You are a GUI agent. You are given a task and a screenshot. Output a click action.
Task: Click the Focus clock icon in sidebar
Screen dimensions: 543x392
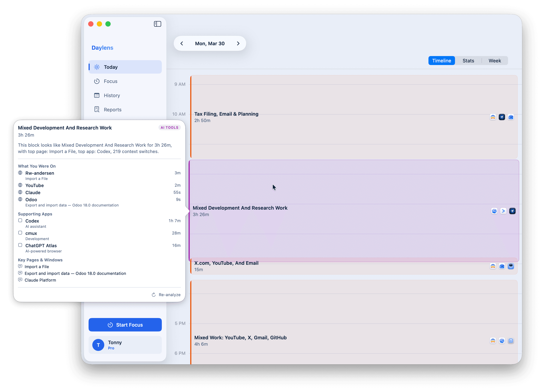pos(97,81)
